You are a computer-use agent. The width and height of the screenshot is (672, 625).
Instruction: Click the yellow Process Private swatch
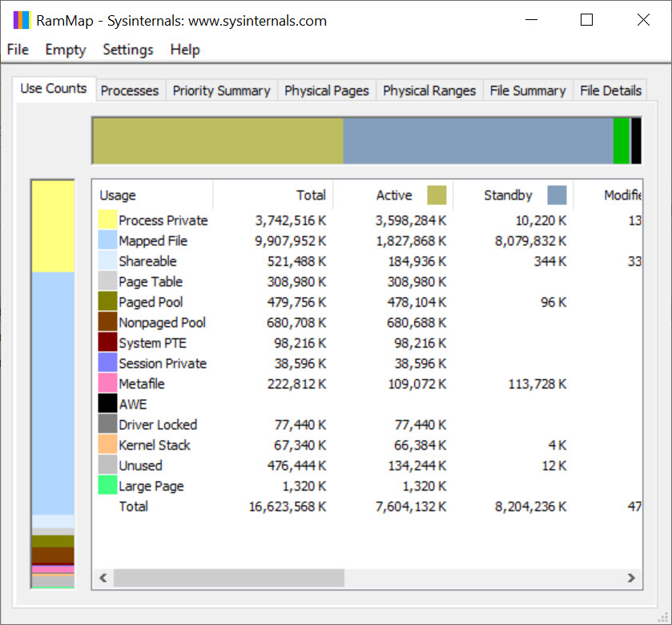pyautogui.click(x=107, y=220)
